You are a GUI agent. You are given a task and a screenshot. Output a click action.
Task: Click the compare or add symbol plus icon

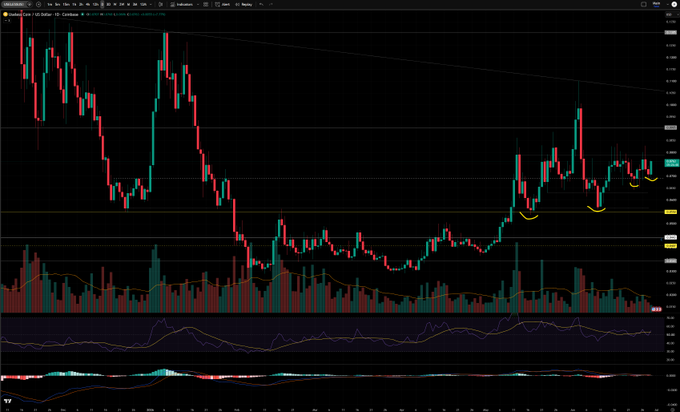click(39, 4)
